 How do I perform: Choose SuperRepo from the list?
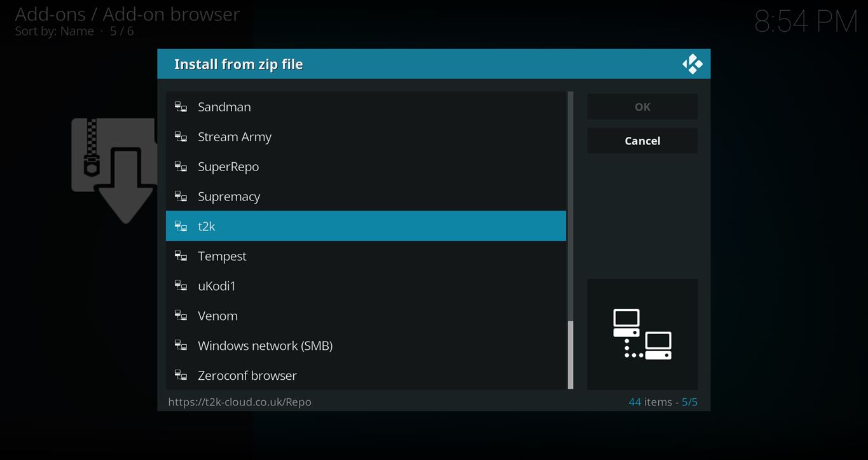tap(228, 167)
